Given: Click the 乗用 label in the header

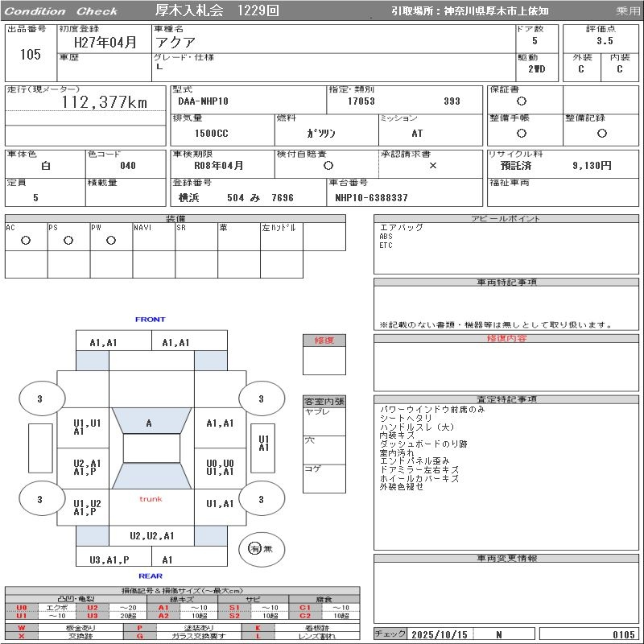Looking at the screenshot, I should click(x=628, y=11).
